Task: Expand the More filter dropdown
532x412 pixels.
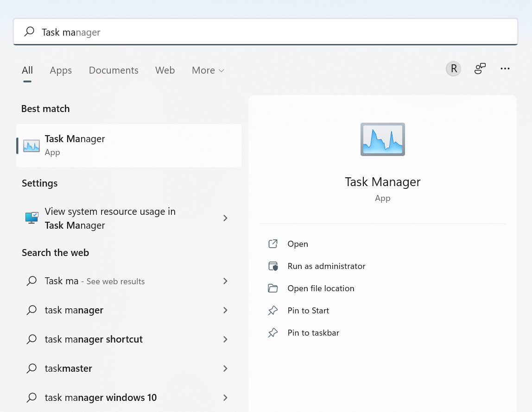Action: 208,70
